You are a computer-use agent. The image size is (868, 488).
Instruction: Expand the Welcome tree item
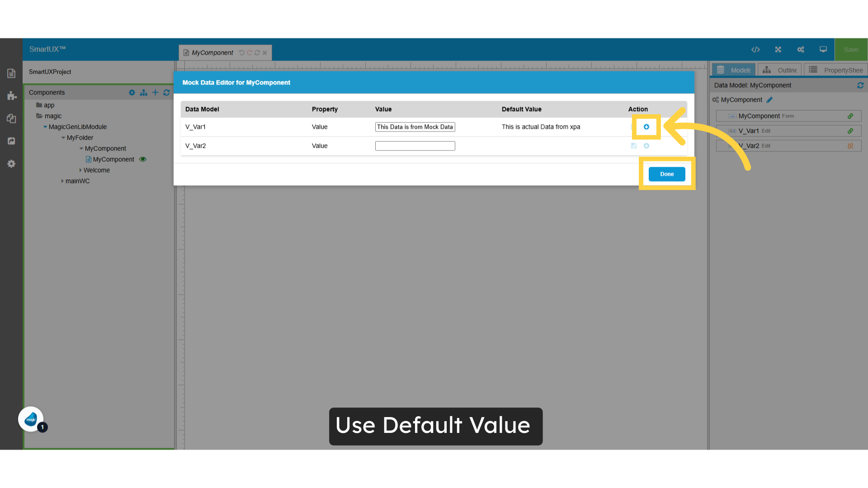(x=80, y=170)
